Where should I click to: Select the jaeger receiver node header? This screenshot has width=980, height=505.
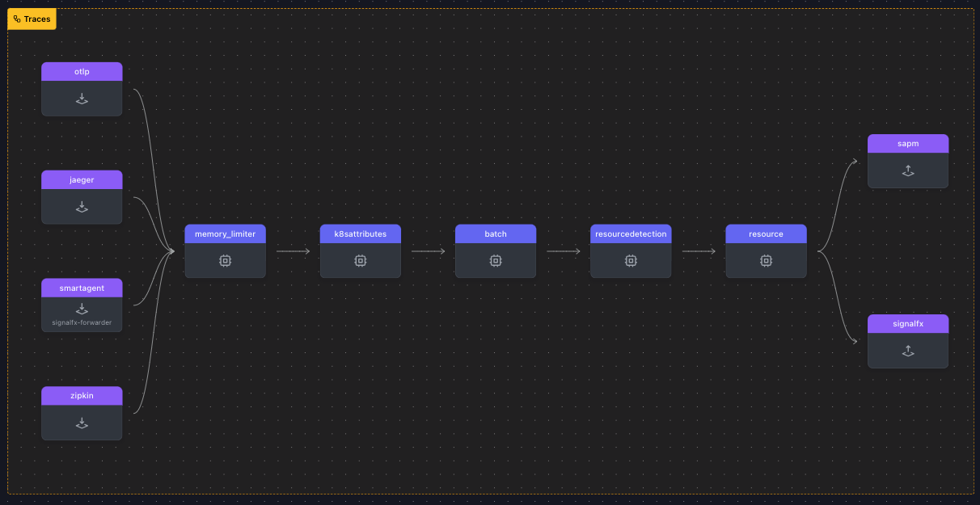pos(82,180)
